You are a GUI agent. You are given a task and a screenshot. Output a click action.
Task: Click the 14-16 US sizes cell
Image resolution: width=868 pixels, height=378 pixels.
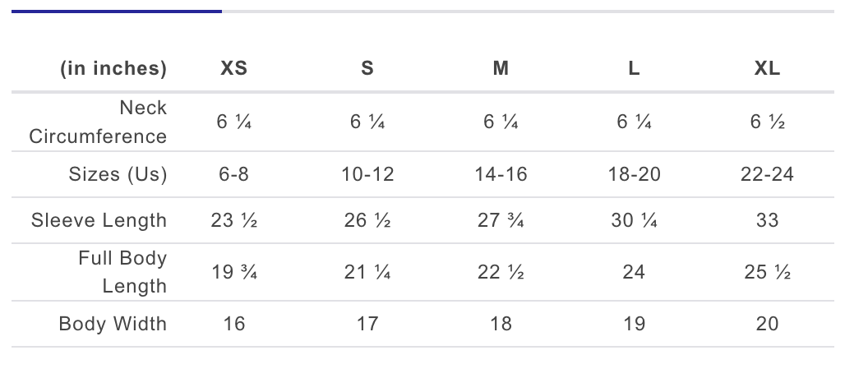point(501,174)
